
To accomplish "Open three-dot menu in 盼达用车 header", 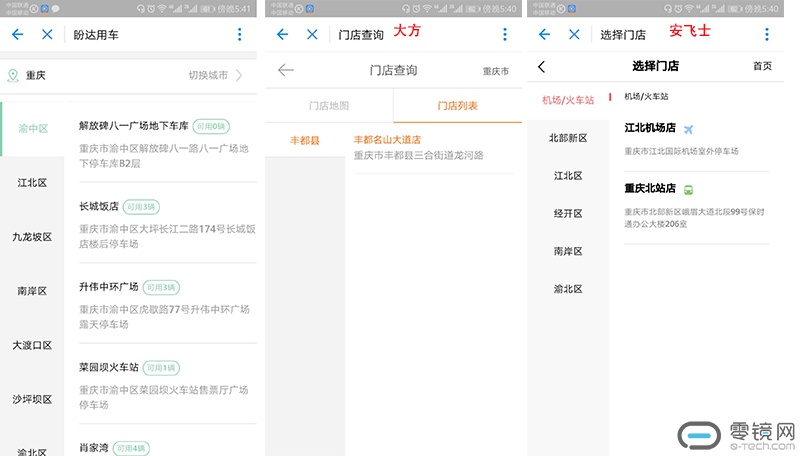I will pos(239,34).
